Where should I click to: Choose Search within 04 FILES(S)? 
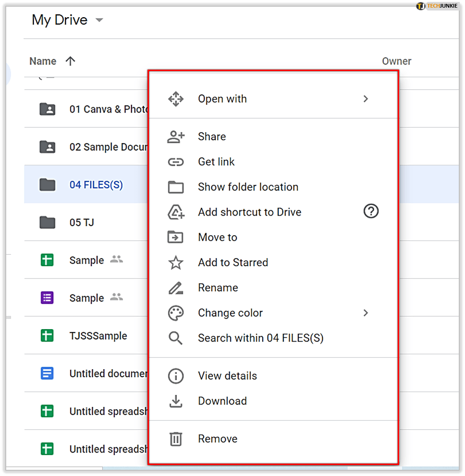point(260,338)
